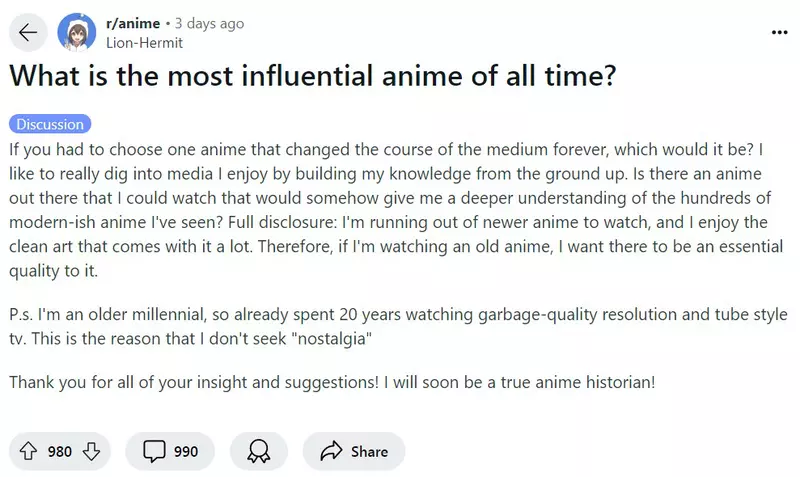Filter by the Discussion flair tag

point(50,124)
